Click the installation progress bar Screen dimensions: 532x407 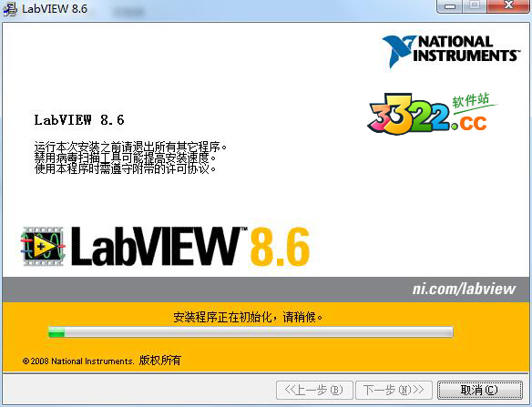coord(251,331)
